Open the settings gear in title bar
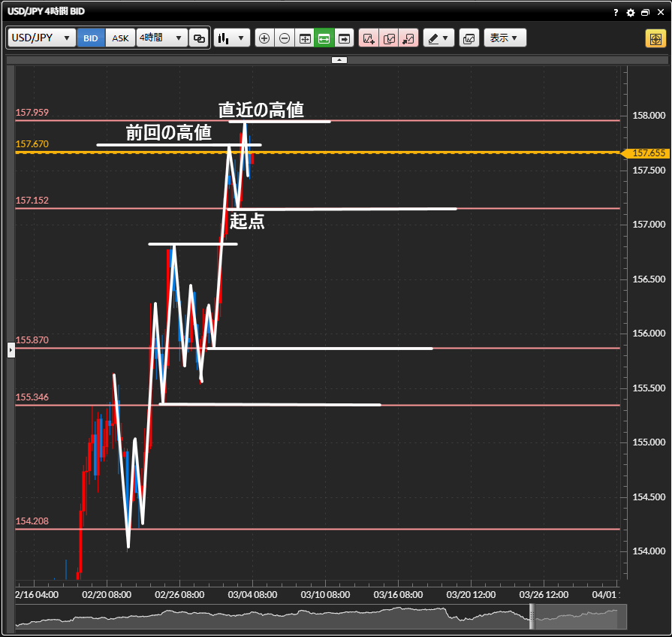Image resolution: width=672 pixels, height=637 pixels. click(631, 13)
